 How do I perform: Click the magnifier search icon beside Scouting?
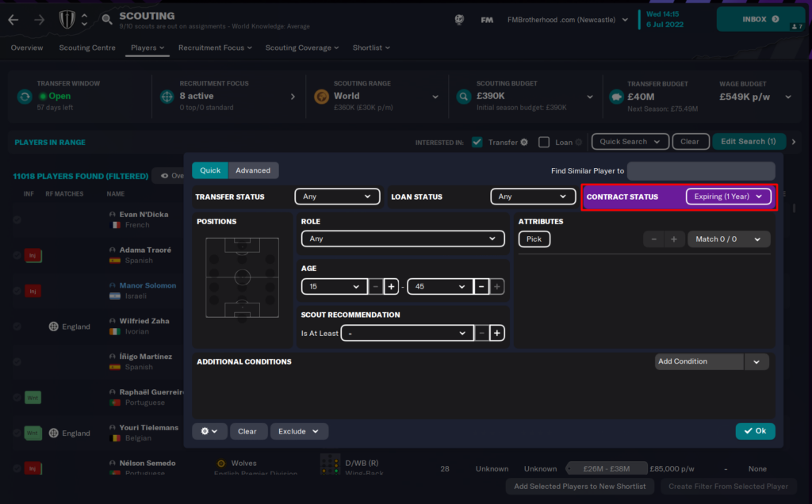point(107,19)
